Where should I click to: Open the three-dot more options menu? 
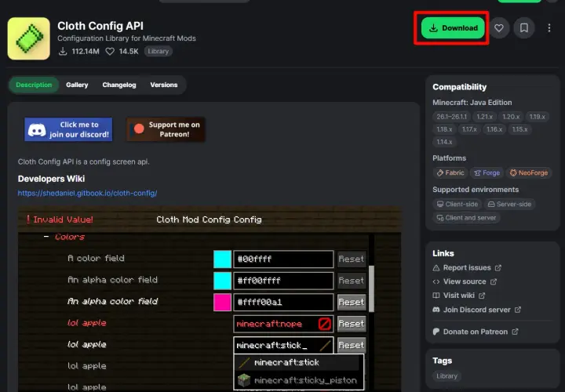click(x=549, y=28)
